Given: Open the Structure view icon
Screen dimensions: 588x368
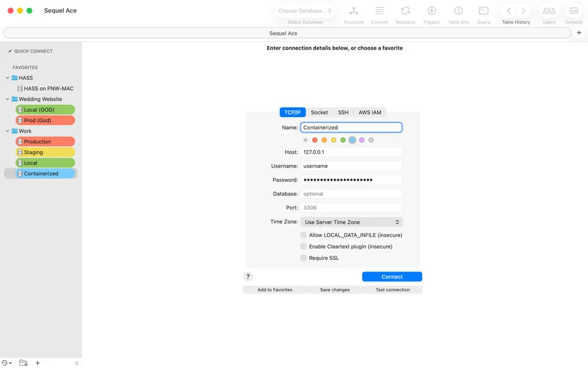Looking at the screenshot, I should click(x=353, y=11).
